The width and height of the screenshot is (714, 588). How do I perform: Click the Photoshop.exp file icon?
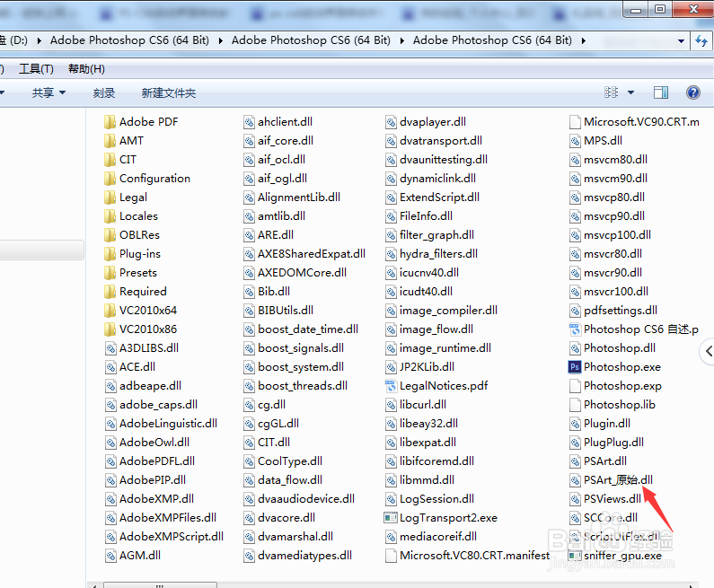coord(575,386)
